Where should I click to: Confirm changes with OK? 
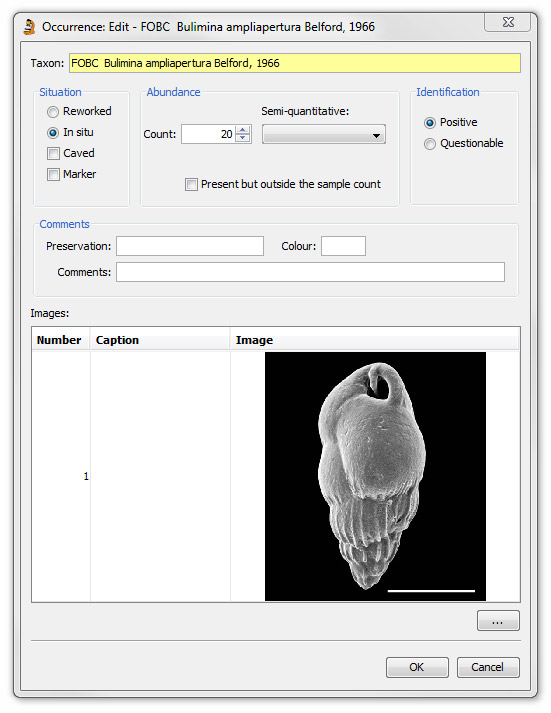pos(417,667)
